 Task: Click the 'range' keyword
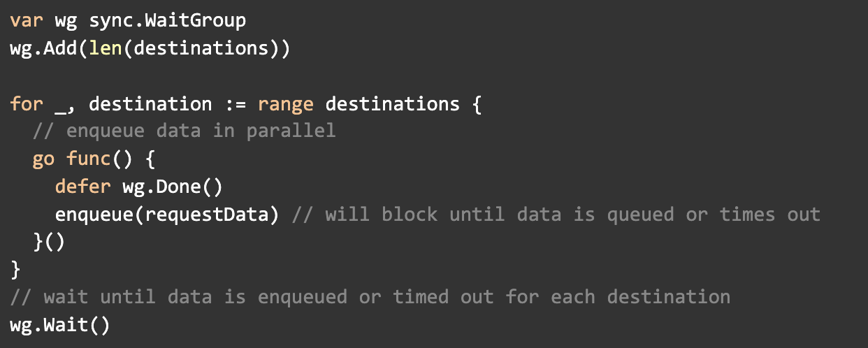[286, 104]
